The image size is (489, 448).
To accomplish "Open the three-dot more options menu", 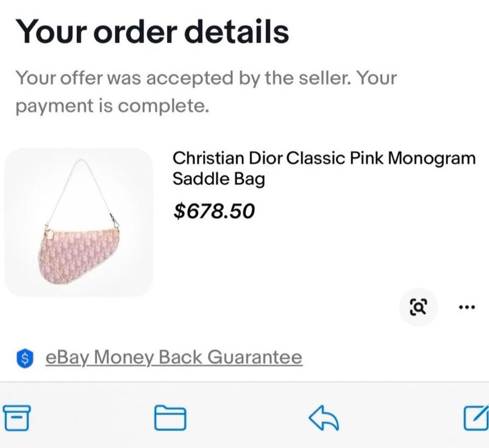I will coord(466,307).
